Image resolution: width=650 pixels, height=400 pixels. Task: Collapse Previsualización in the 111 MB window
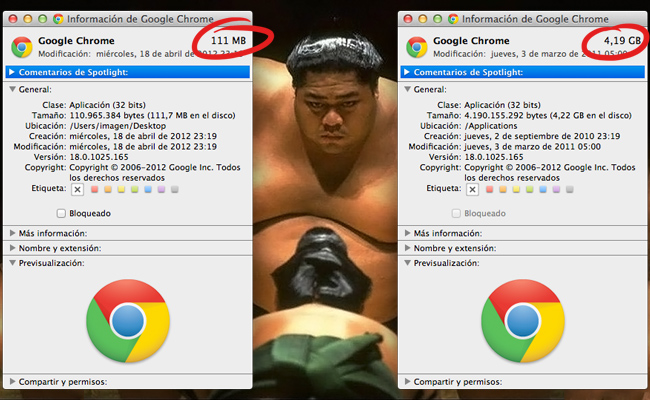point(12,263)
